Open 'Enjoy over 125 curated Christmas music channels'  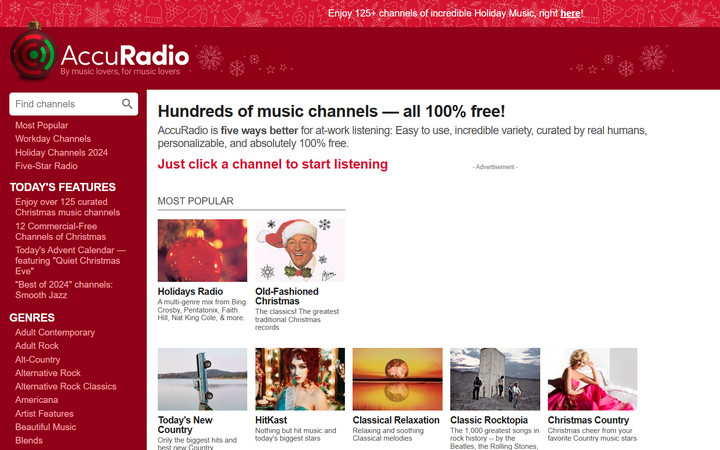(68, 207)
